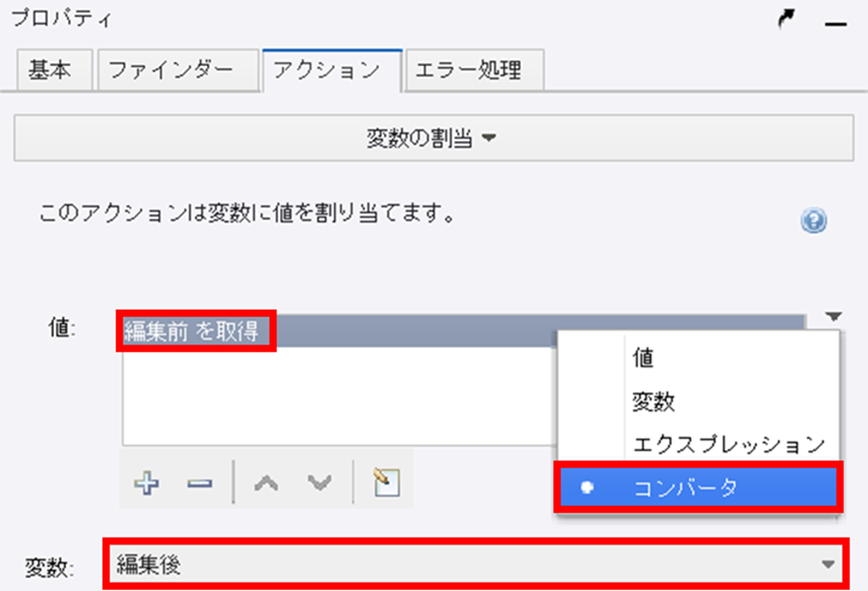Pick エクスプレッション from the value type menu
The image size is (868, 591).
pyautogui.click(x=728, y=444)
